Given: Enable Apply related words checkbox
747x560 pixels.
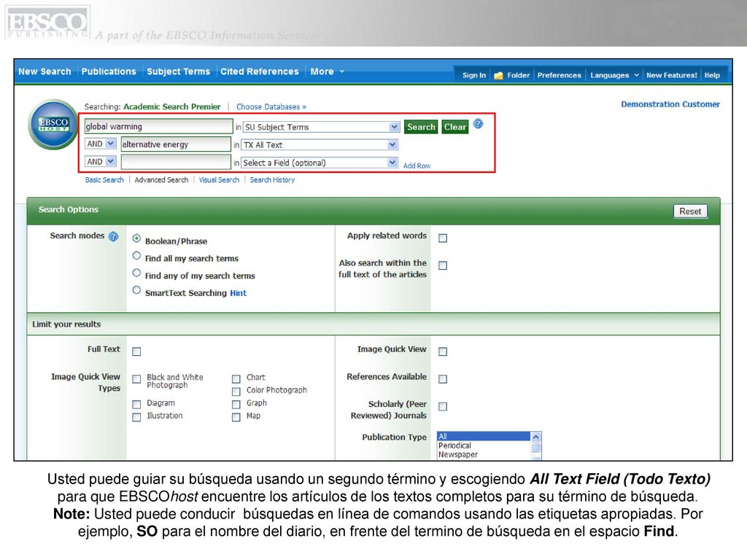Looking at the screenshot, I should click(x=443, y=238).
